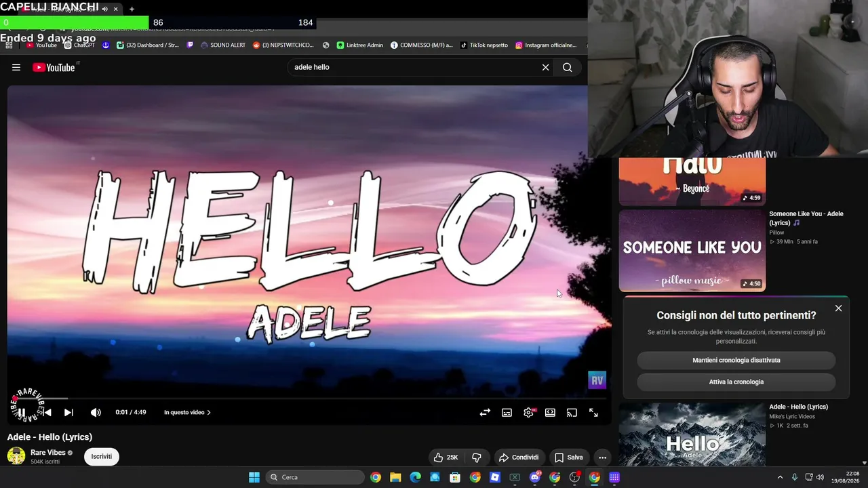This screenshot has height=488, width=868.
Task: Open the Linktree Admin bookmark
Action: pos(360,45)
